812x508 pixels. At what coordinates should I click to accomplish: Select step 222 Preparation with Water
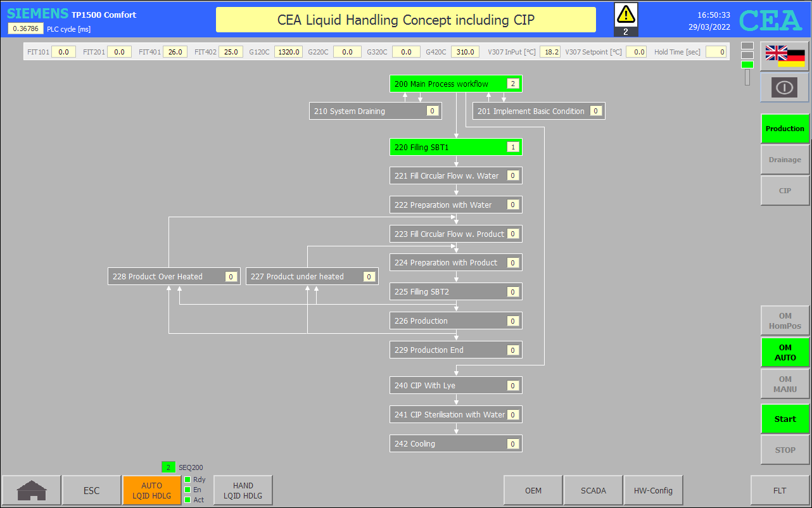(x=456, y=205)
